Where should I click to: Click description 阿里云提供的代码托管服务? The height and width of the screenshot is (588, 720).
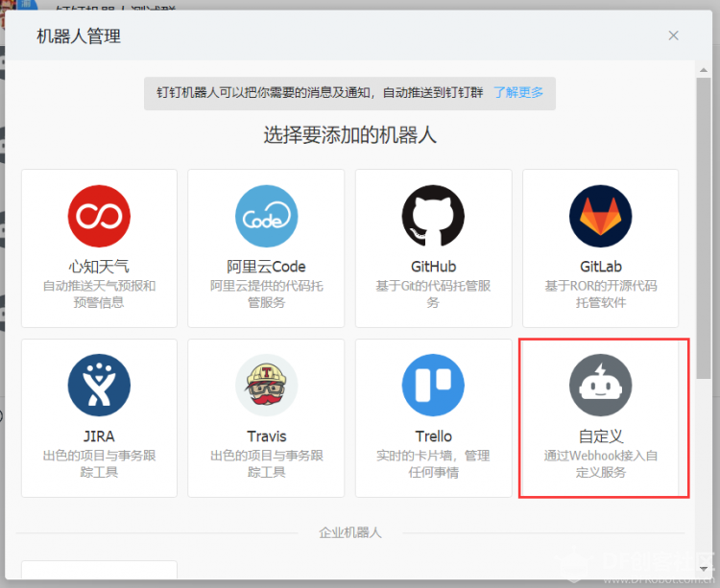[x=266, y=294]
